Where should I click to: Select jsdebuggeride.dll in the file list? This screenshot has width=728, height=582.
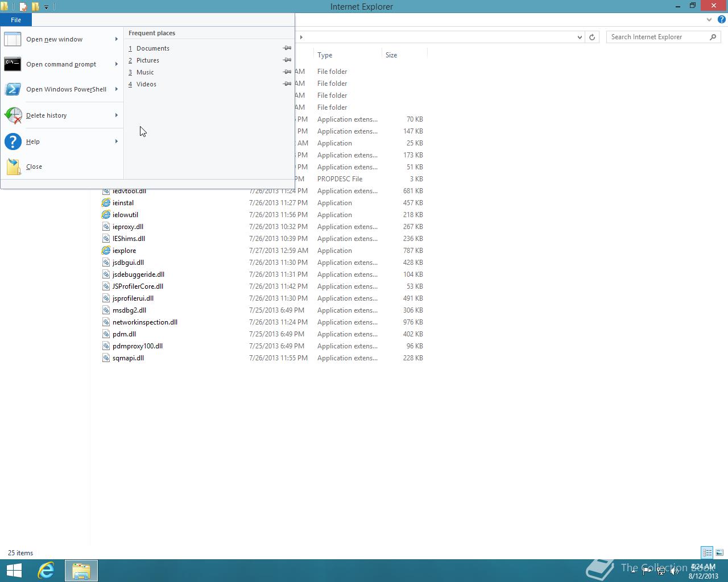click(x=138, y=275)
